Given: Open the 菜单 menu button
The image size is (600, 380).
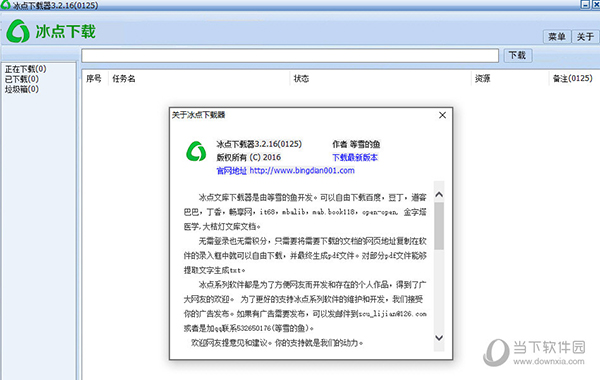Looking at the screenshot, I should (x=557, y=37).
